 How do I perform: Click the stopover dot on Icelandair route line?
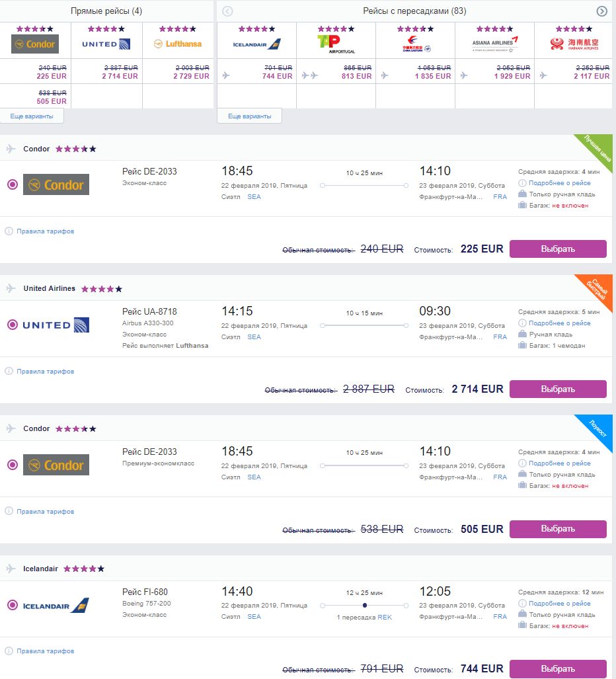364,605
